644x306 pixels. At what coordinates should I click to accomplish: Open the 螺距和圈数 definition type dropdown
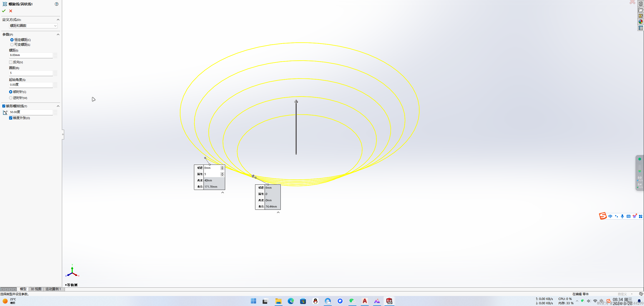tap(33, 26)
